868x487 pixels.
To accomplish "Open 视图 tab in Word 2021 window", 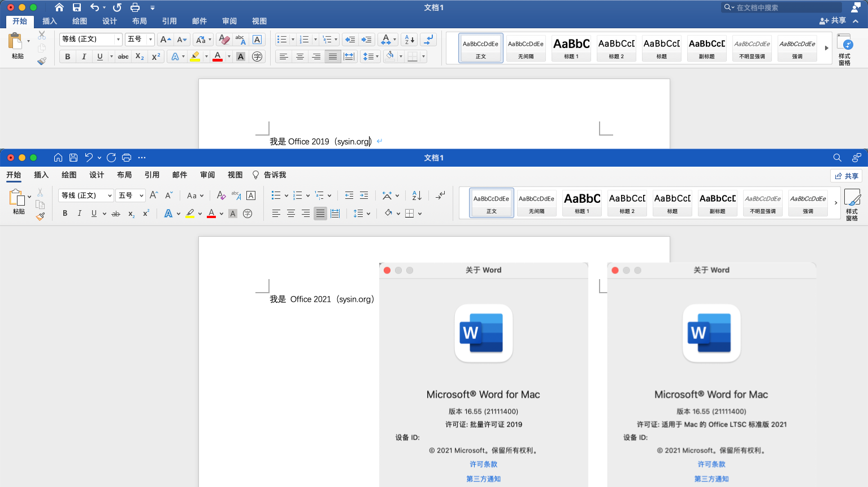I will coord(235,175).
